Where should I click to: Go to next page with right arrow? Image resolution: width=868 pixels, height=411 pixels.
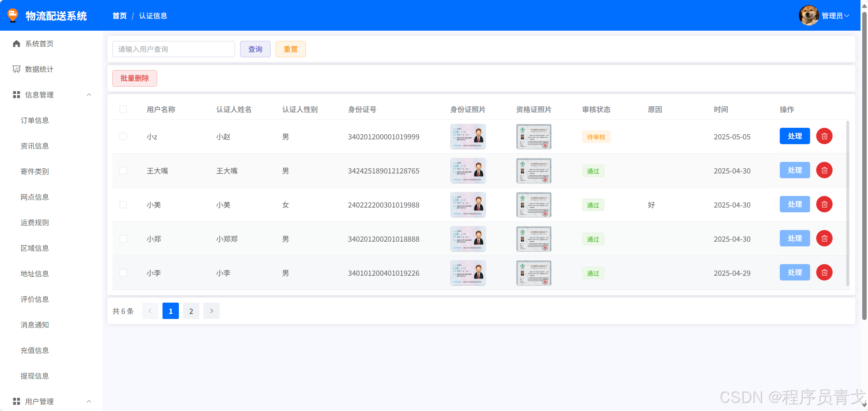(212, 311)
